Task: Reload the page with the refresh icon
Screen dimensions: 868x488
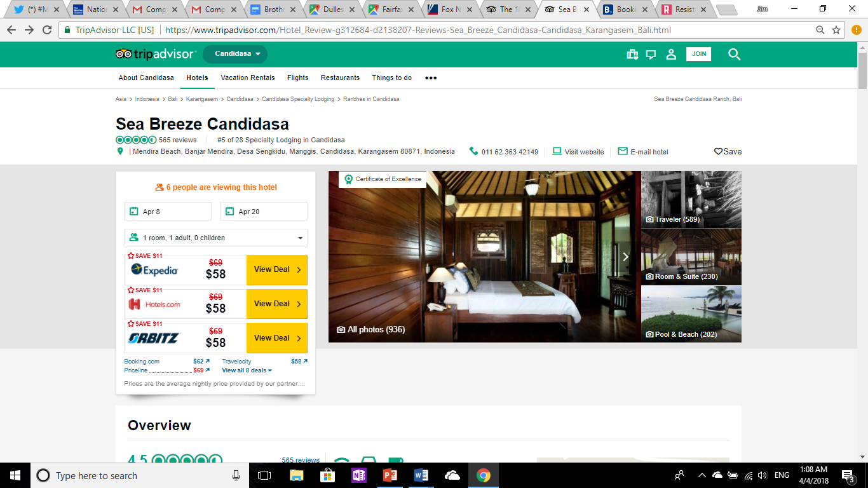Action: coord(47,30)
